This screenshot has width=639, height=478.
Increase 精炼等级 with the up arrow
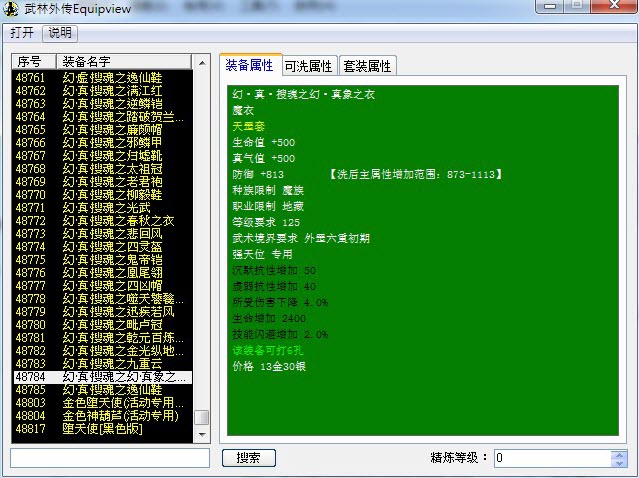(x=618, y=453)
